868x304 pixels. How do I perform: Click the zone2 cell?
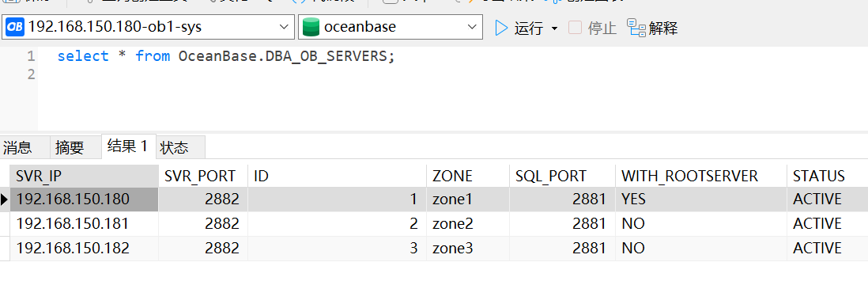468,223
